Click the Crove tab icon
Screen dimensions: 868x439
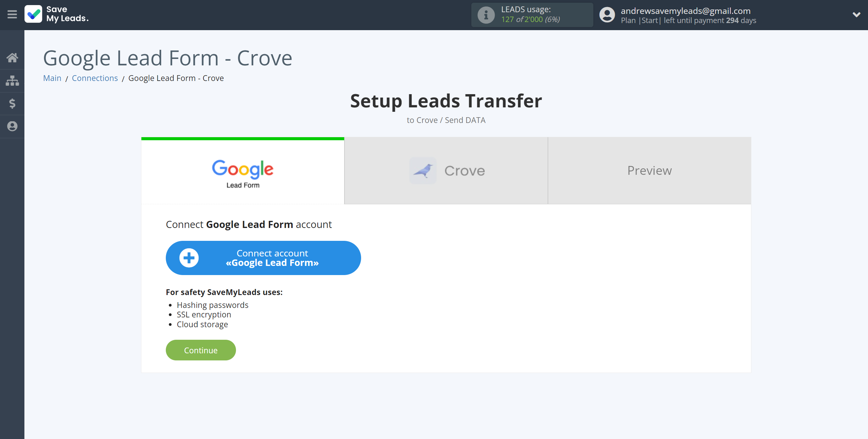tap(423, 170)
